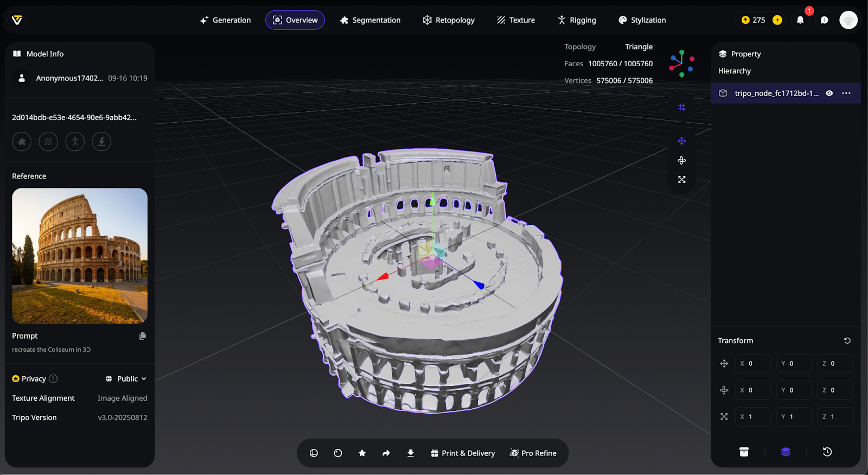Favorite the model with the star icon
The image size is (868, 475).
tap(362, 453)
